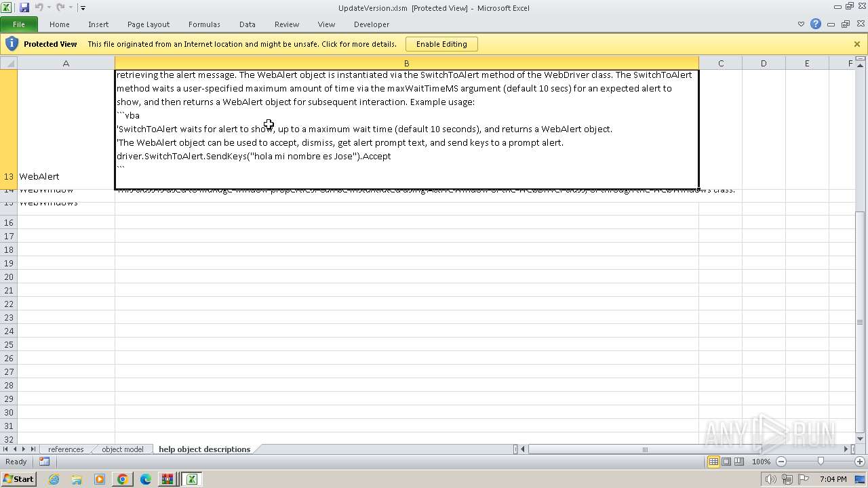
Task: Click horizontal scrollbar left arrow
Action: pyautogui.click(x=523, y=449)
